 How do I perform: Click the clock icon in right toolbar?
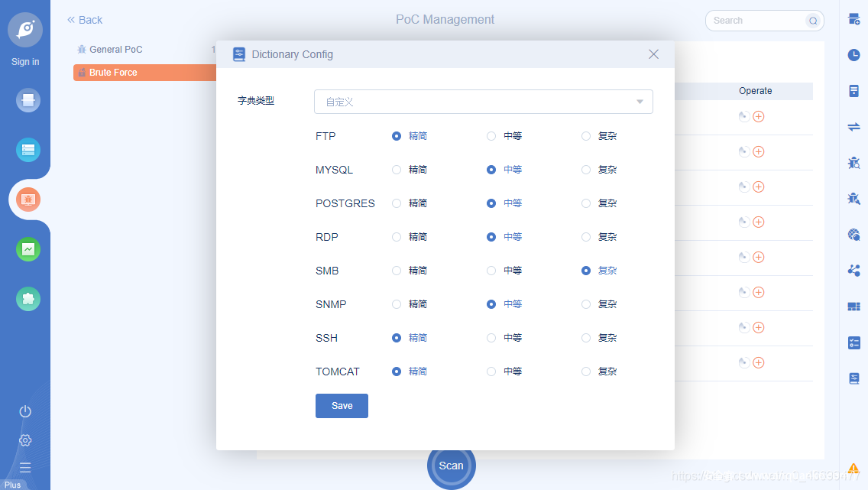(853, 55)
